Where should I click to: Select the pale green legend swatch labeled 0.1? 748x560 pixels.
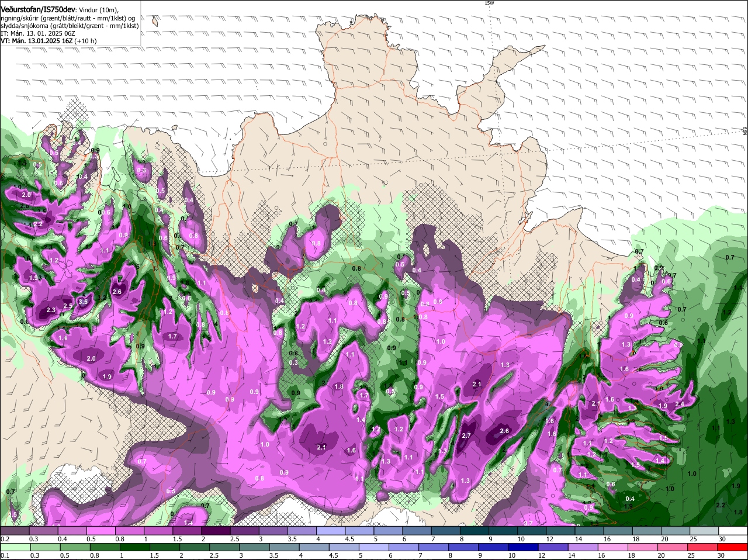[x=15, y=547]
